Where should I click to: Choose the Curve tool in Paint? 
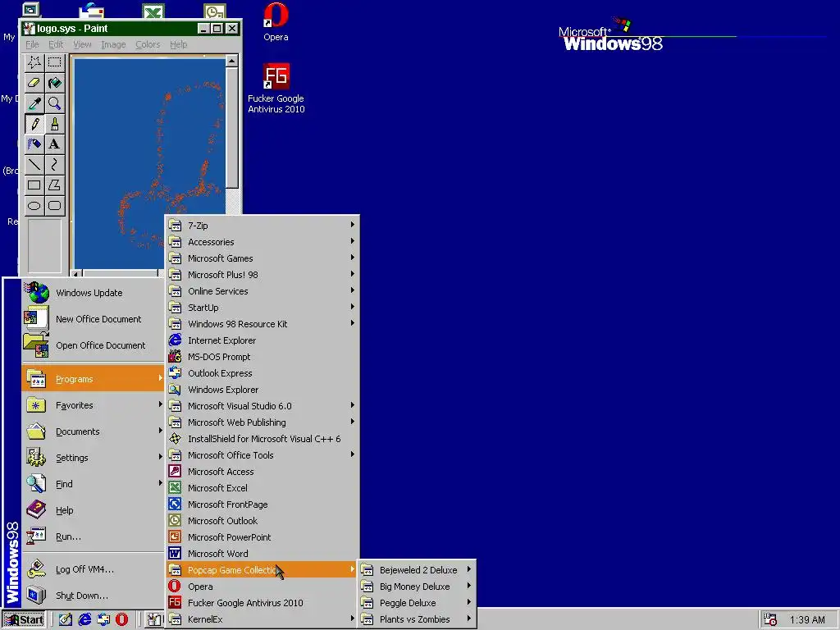tap(55, 164)
